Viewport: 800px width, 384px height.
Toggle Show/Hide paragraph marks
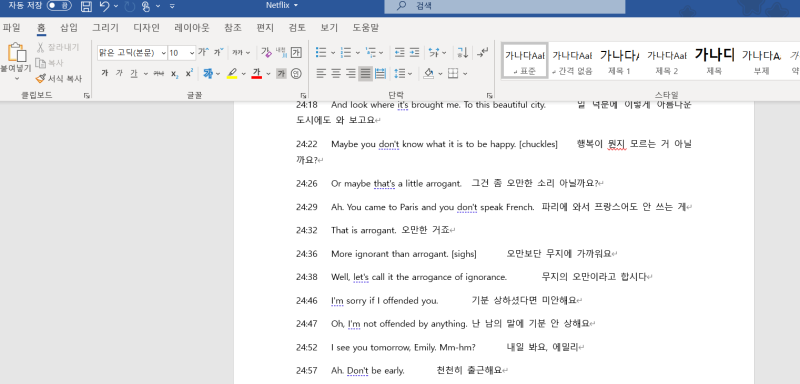point(483,52)
